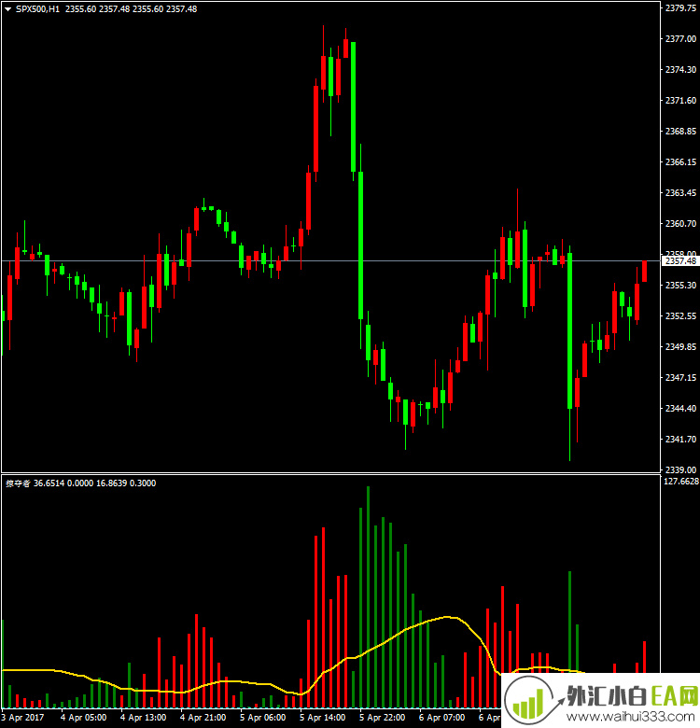Select the 6 Apr 07:00 time label
This screenshot has width=700, height=728.
tap(441, 718)
